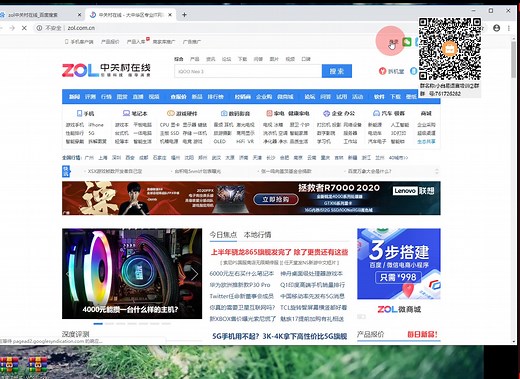Click the QR code overlay image

(x=450, y=49)
